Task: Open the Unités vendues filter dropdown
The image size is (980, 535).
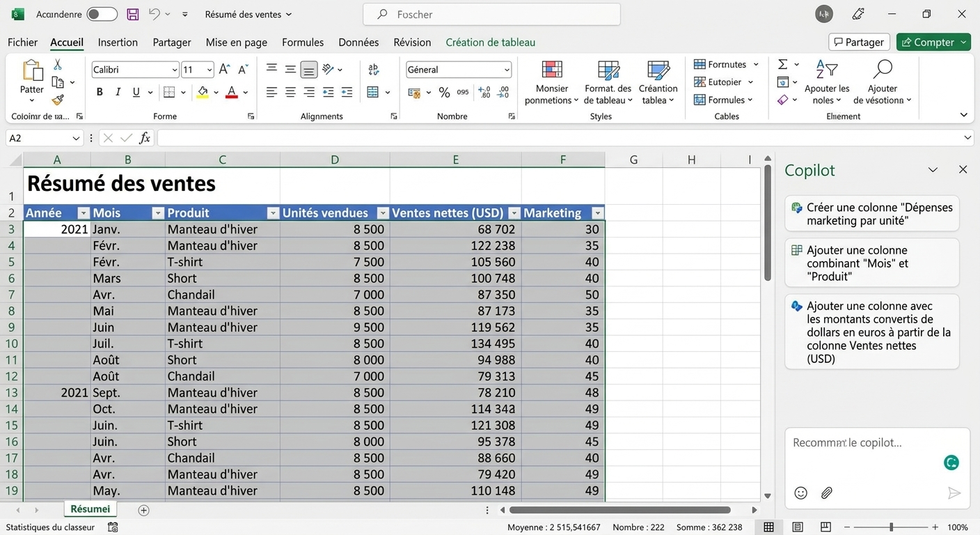Action: [x=382, y=213]
